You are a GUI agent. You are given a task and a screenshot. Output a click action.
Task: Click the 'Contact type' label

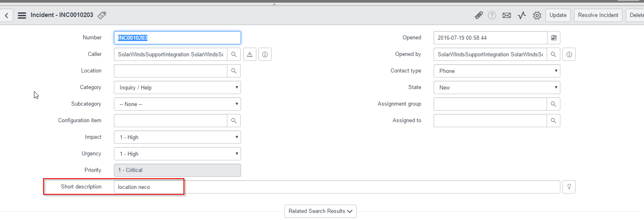406,71
